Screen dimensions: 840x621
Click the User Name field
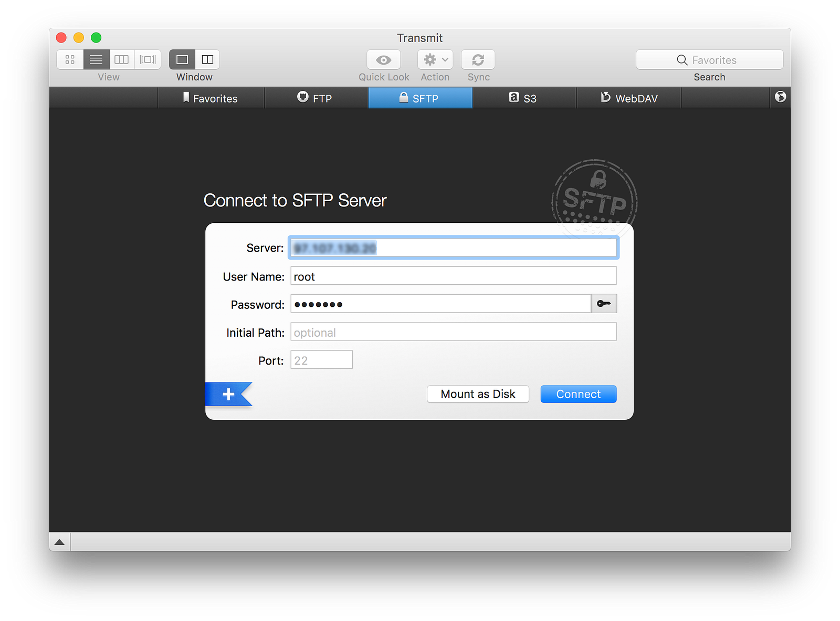tap(454, 276)
